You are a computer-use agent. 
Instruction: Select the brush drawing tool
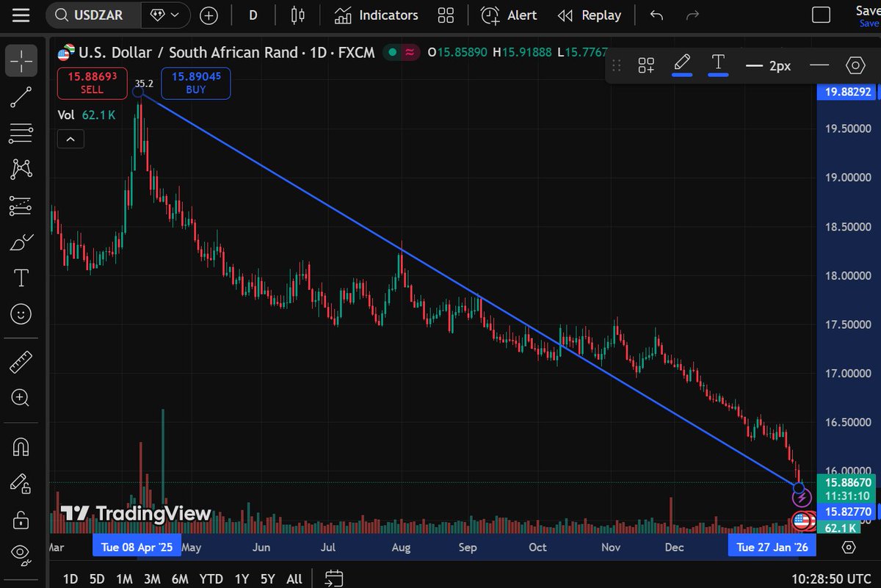click(21, 242)
